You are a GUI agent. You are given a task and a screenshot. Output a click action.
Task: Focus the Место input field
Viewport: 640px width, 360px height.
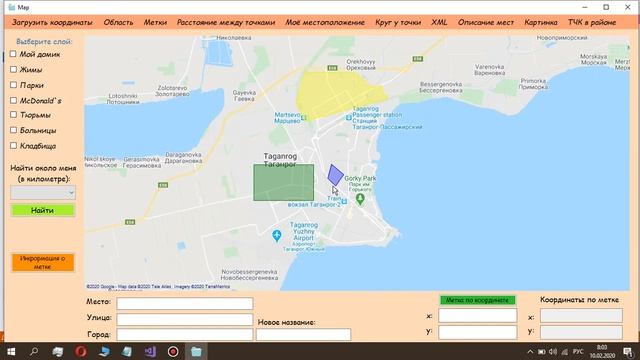(x=185, y=303)
